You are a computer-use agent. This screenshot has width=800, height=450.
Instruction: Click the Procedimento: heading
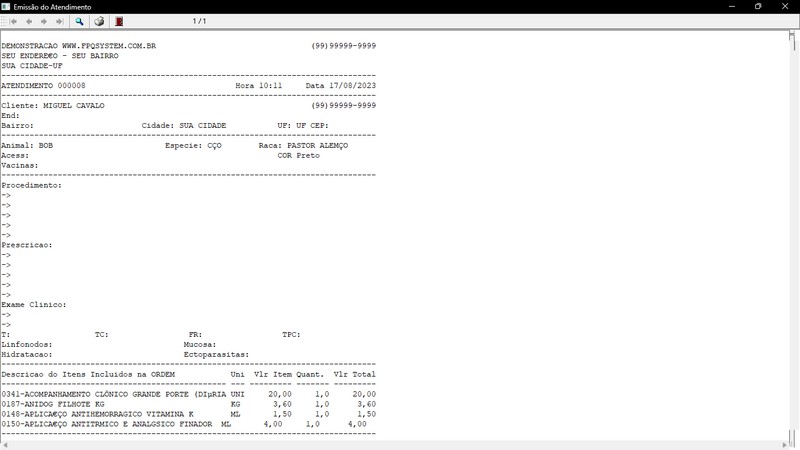point(32,185)
